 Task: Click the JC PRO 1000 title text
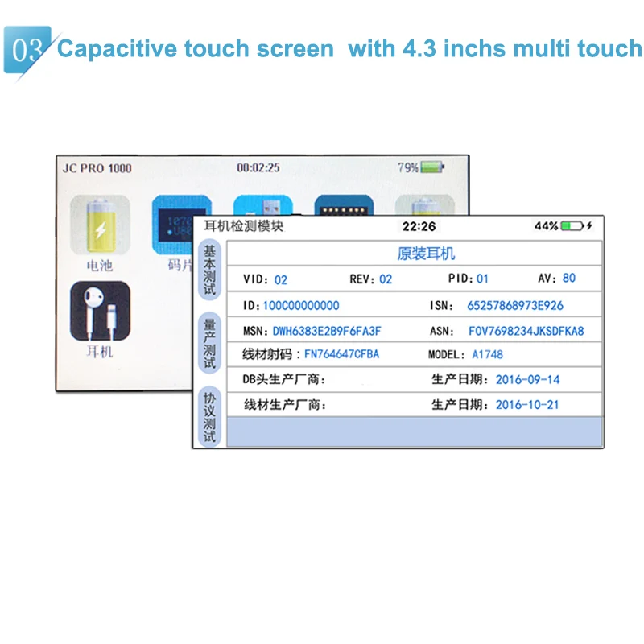pos(97,168)
